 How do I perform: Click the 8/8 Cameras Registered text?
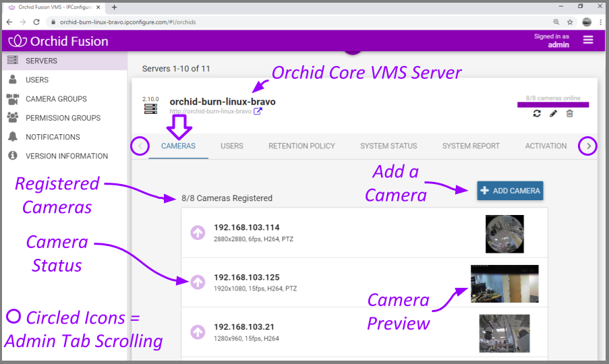[x=227, y=198]
